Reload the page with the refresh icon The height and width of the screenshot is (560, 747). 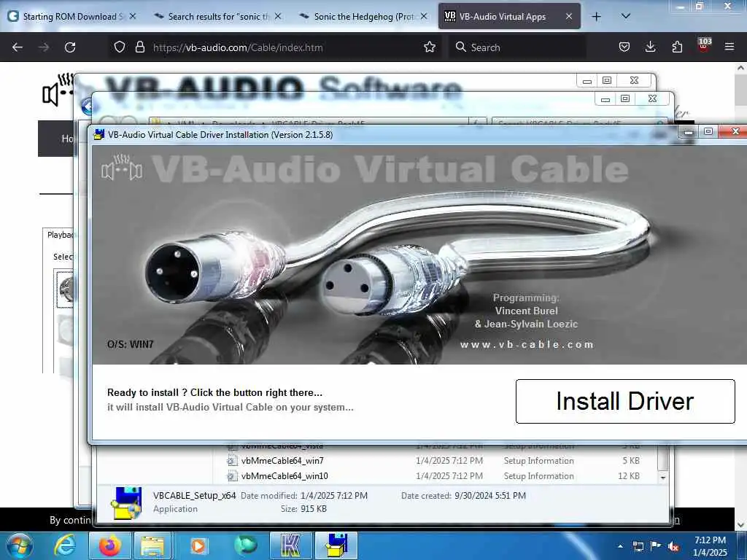70,47
